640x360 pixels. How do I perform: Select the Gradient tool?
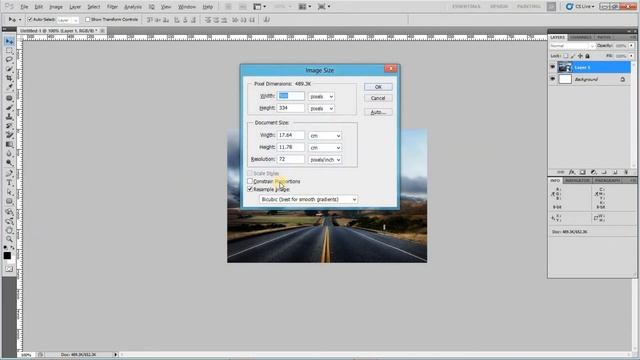(x=9, y=144)
